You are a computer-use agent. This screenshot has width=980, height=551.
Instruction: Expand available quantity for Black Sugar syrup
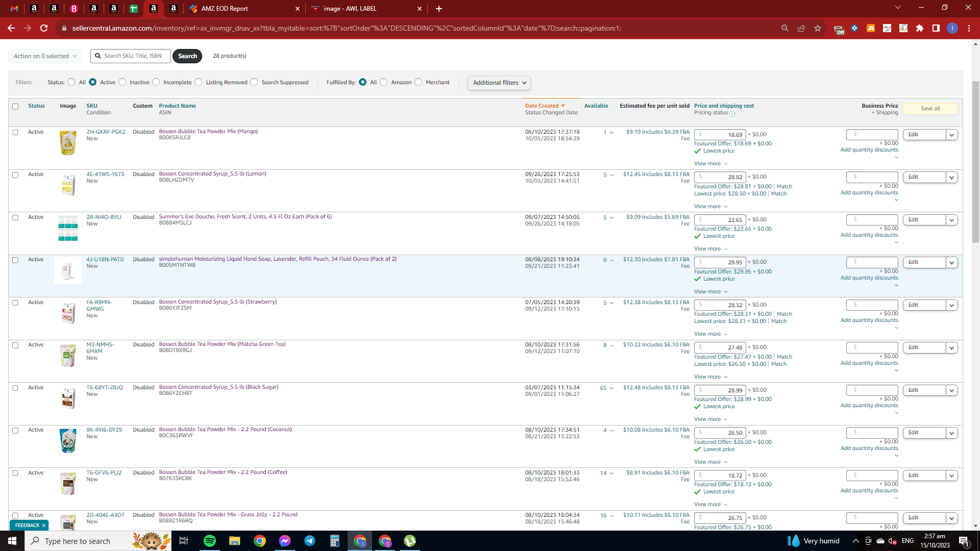click(x=611, y=388)
